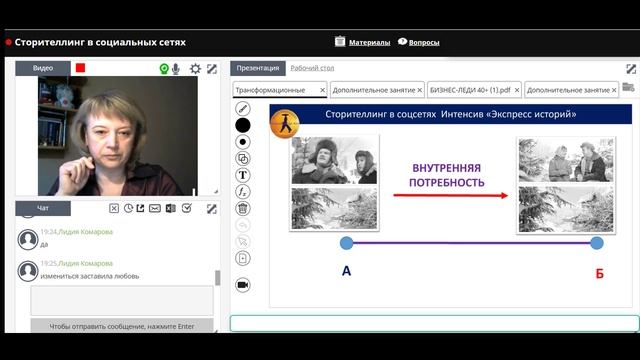Open the formula fx tool
The width and height of the screenshot is (640, 360).
point(242,192)
